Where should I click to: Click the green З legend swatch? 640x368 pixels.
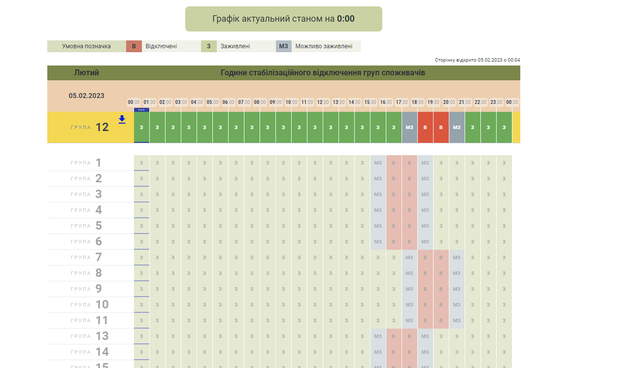tap(209, 46)
